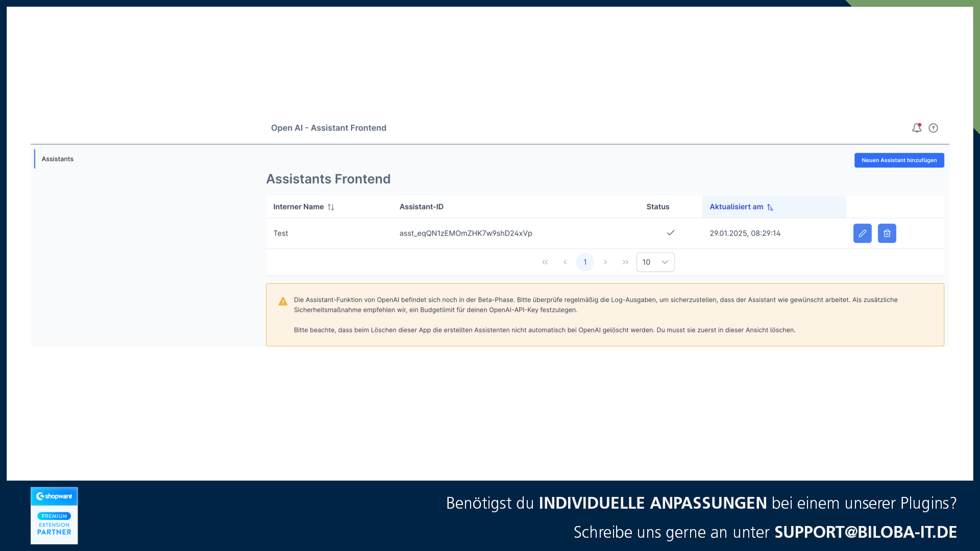This screenshot has width=980, height=551.
Task: Click the status checkmark of Test row
Action: pos(670,233)
